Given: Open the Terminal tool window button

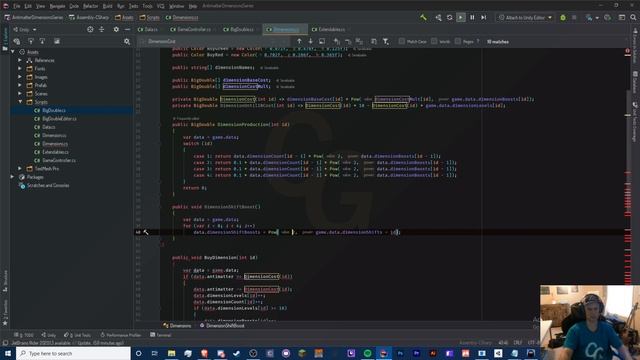Looking at the screenshot, I should [x=161, y=335].
